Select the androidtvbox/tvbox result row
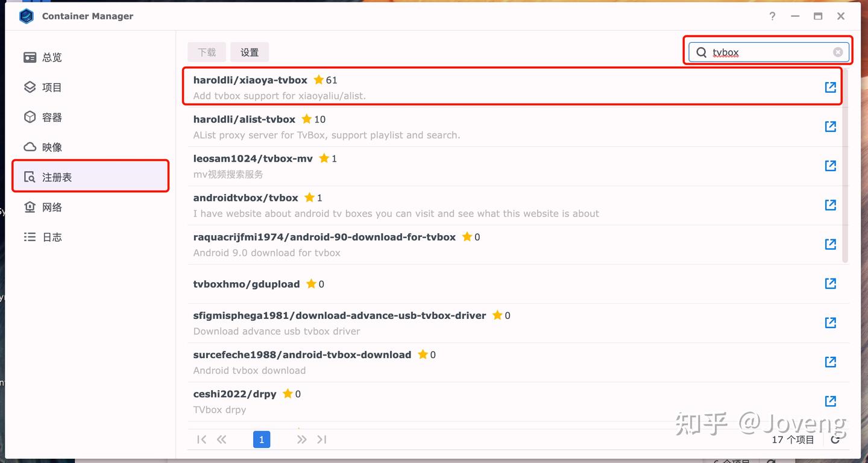The height and width of the screenshot is (463, 868). [512, 205]
